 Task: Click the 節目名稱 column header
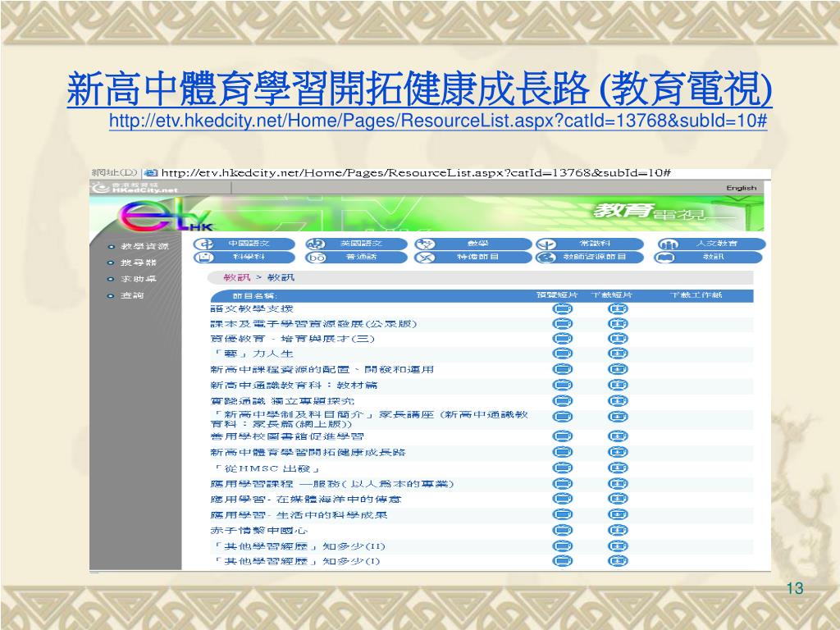[255, 295]
